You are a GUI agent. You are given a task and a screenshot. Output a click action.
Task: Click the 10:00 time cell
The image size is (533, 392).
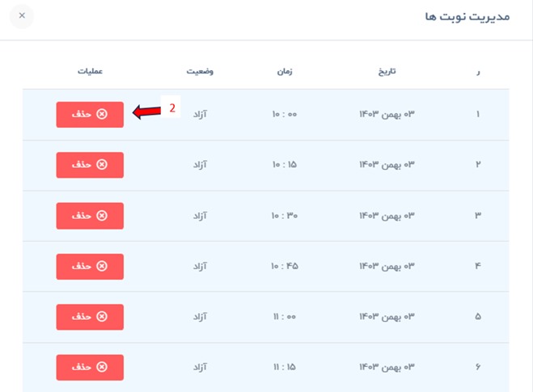pyautogui.click(x=285, y=115)
